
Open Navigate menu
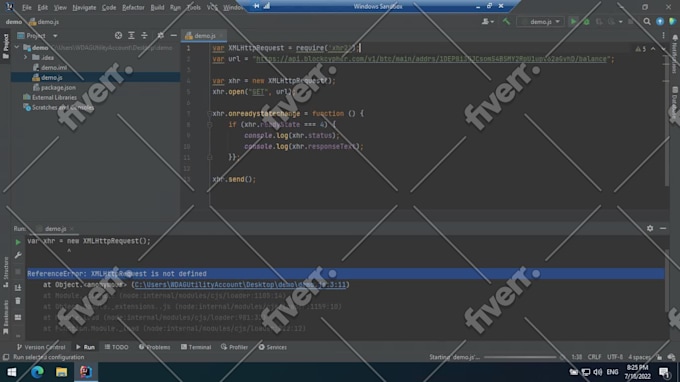84,7
